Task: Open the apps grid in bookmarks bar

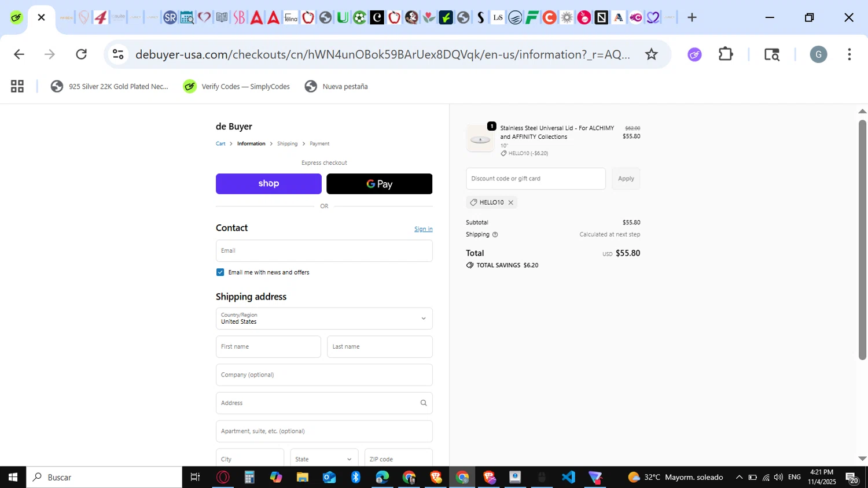Action: coord(17,86)
